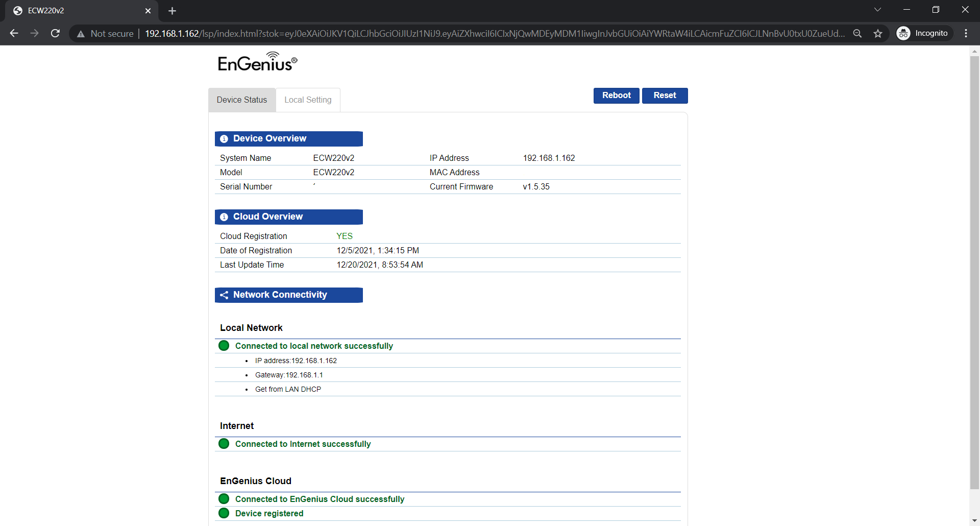Click the MAC Address label
This screenshot has height=526, width=980.
454,173
